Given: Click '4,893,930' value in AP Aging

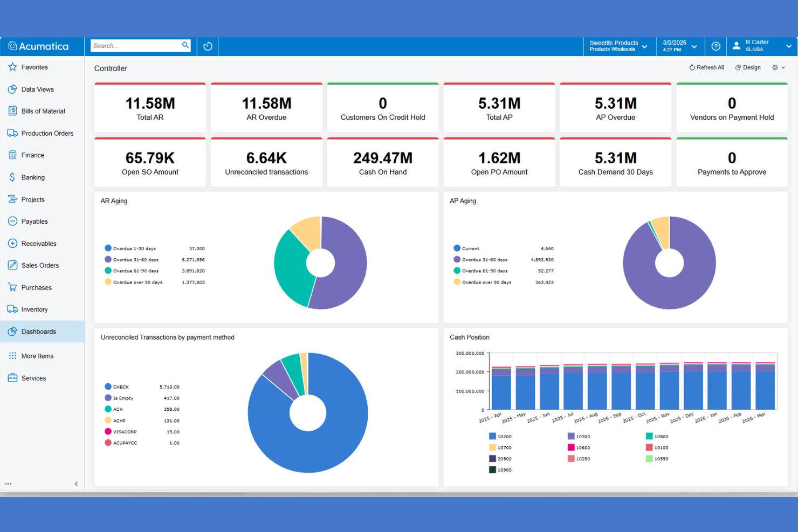Looking at the screenshot, I should click(x=542, y=259).
